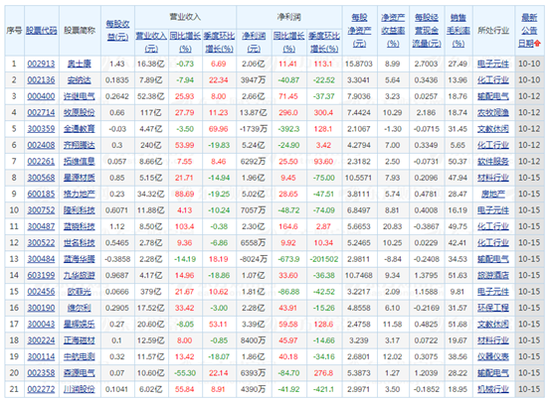Open stock code 002913
Screen dimensions: 550x401
coord(41,64)
